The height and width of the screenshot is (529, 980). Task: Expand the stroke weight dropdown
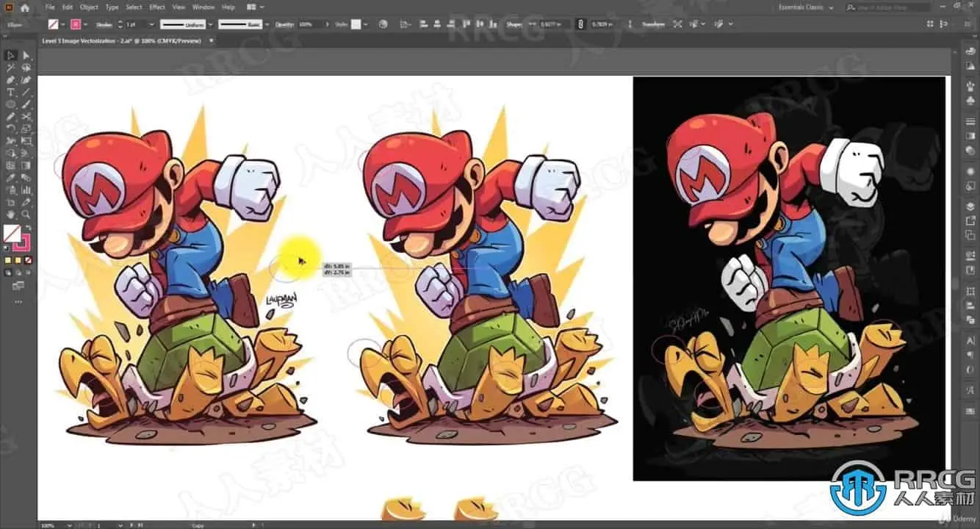[152, 24]
